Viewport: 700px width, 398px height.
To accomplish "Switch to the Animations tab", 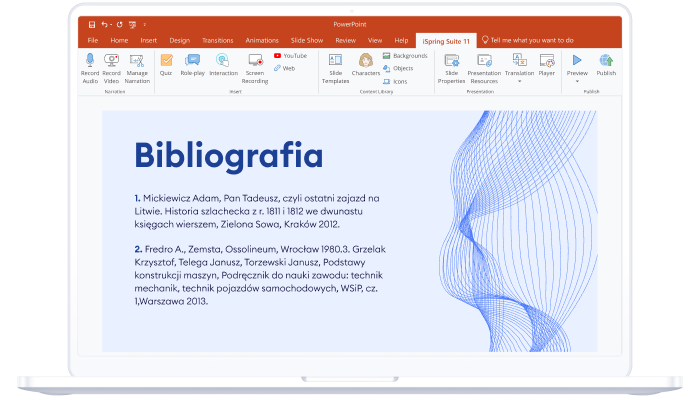I will click(x=262, y=40).
